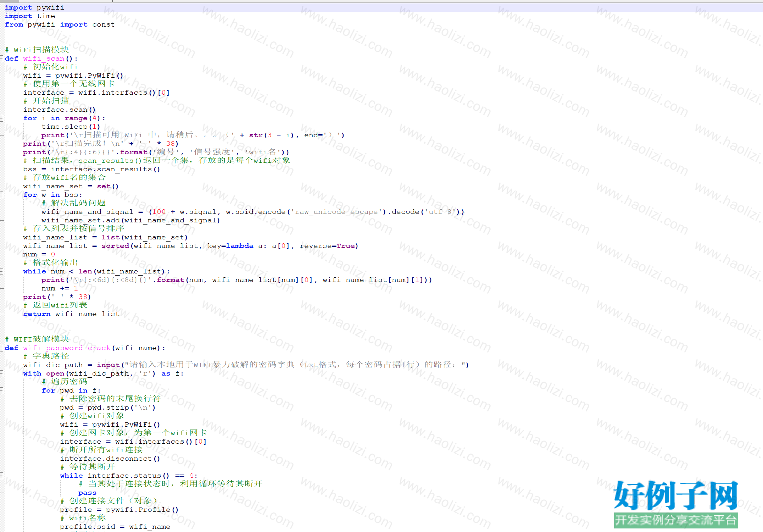
Task: Click the comment '# wifi名称'
Action: pyautogui.click(x=83, y=518)
